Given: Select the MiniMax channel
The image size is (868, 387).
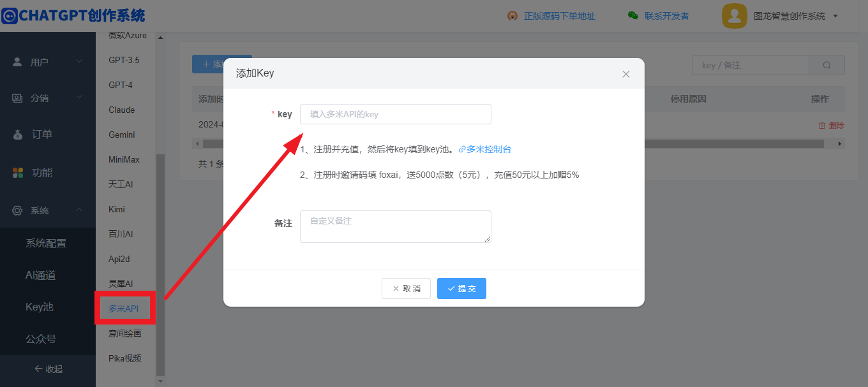Looking at the screenshot, I should 124,159.
